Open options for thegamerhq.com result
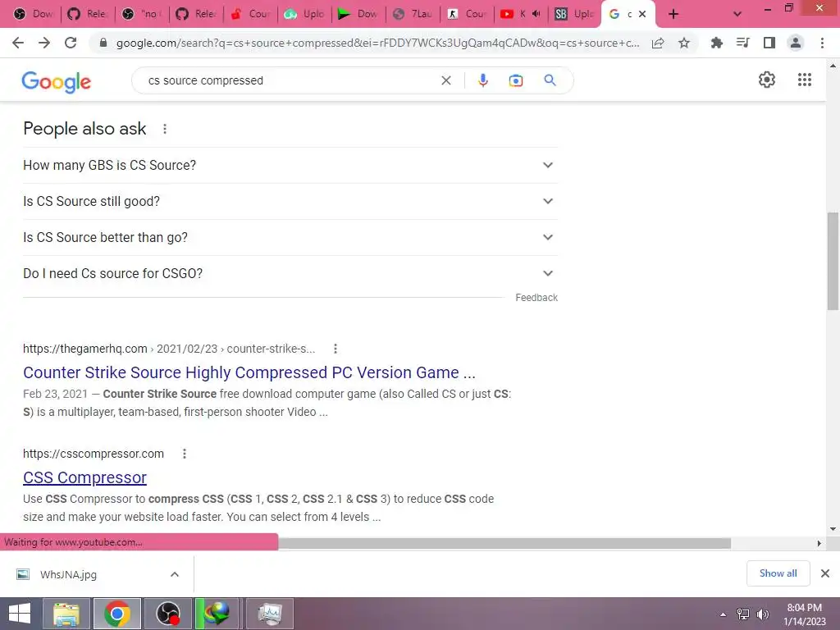The image size is (840, 630). pyautogui.click(x=336, y=349)
